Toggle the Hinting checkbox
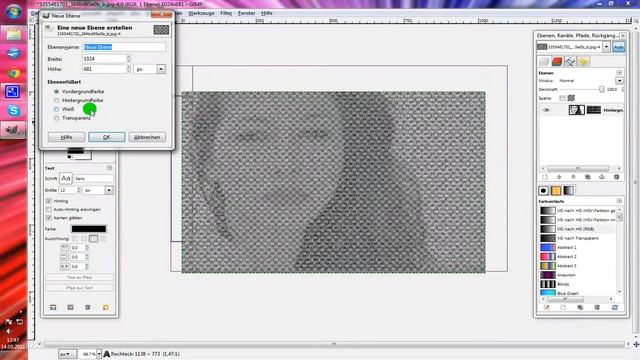This screenshot has height=360, width=640. (x=49, y=201)
